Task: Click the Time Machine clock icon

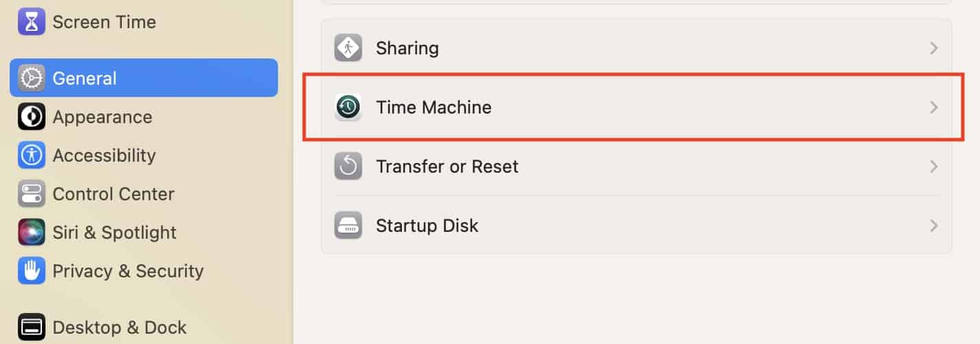Action: 348,107
